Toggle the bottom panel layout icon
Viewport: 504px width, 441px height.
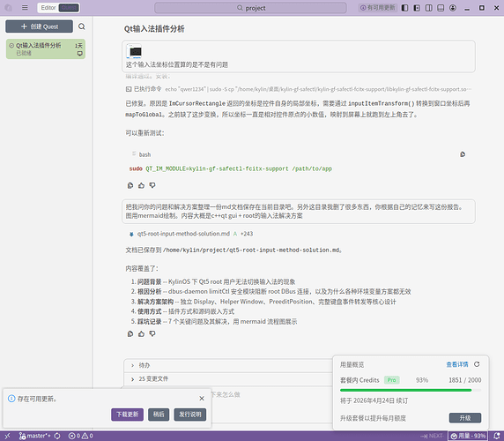point(441,8)
